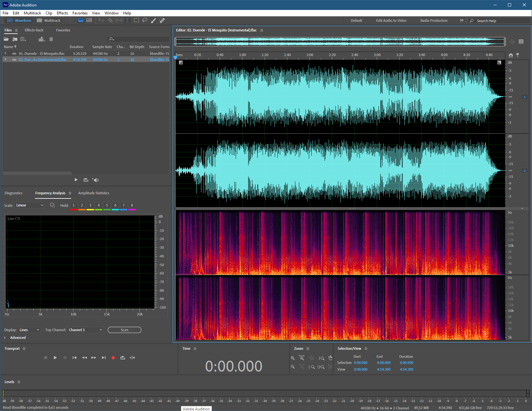532x411 pixels.
Task: Open Levels panel menu icon
Action: point(19,382)
